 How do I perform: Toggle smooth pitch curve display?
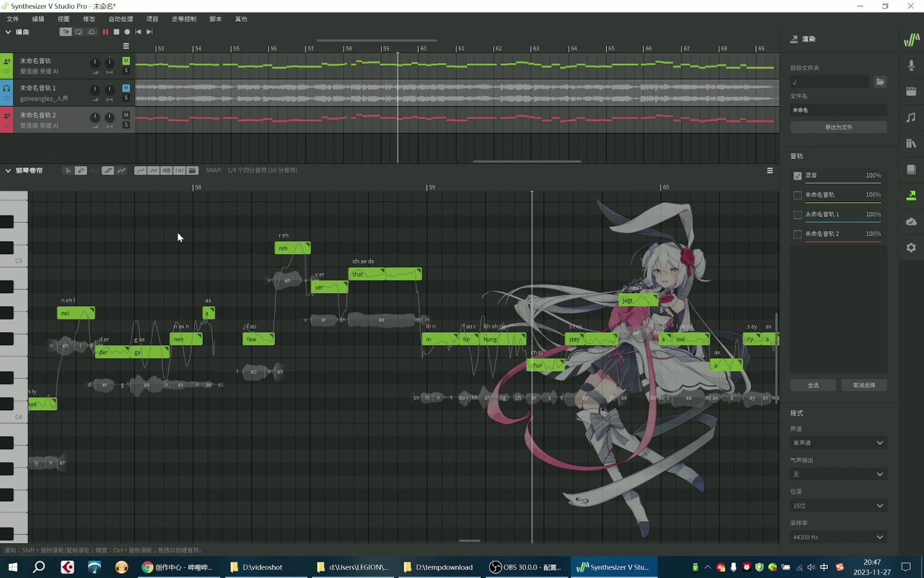[140, 171]
